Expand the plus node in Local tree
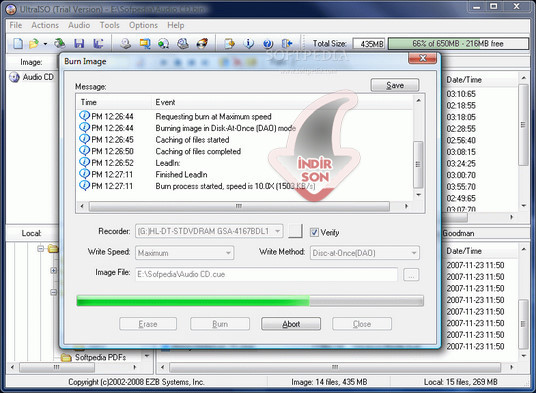 [54, 271]
